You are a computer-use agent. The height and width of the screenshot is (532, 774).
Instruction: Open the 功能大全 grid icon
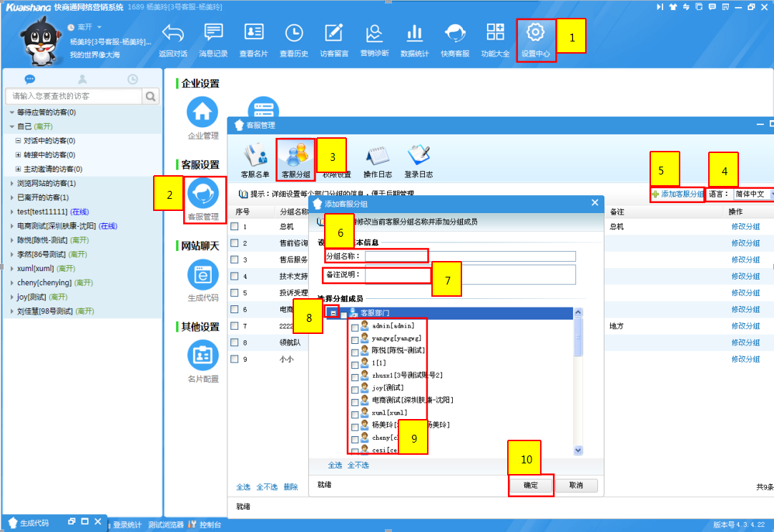[x=495, y=34]
